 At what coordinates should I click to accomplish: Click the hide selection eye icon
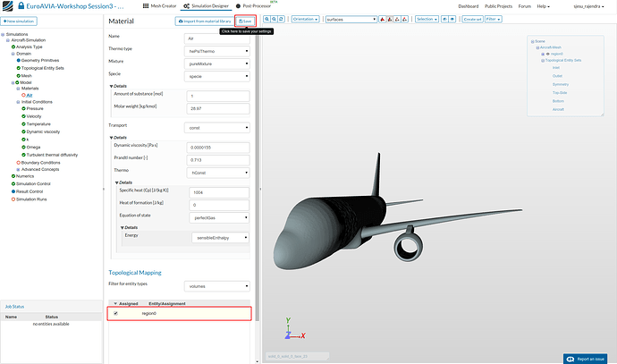click(x=444, y=19)
